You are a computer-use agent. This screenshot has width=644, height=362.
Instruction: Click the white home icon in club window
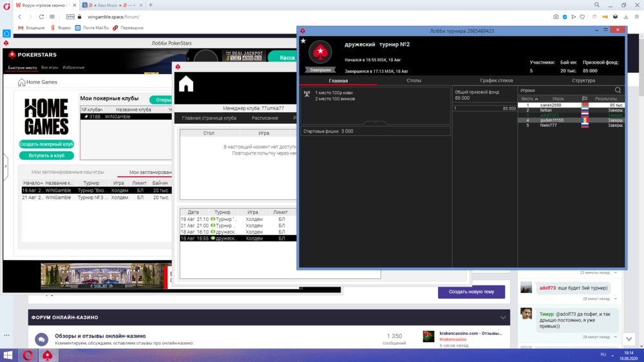[186, 84]
